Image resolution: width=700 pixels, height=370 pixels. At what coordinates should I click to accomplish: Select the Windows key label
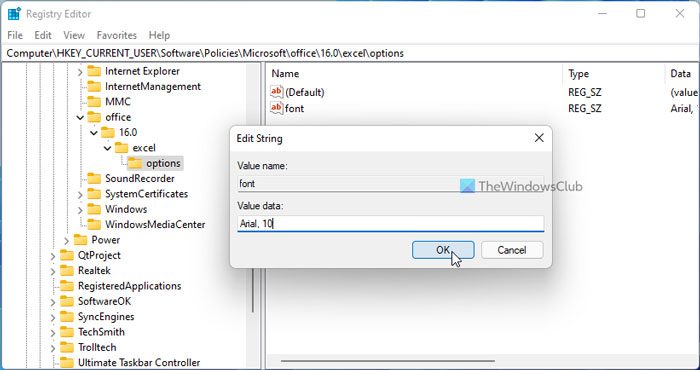tap(126, 209)
